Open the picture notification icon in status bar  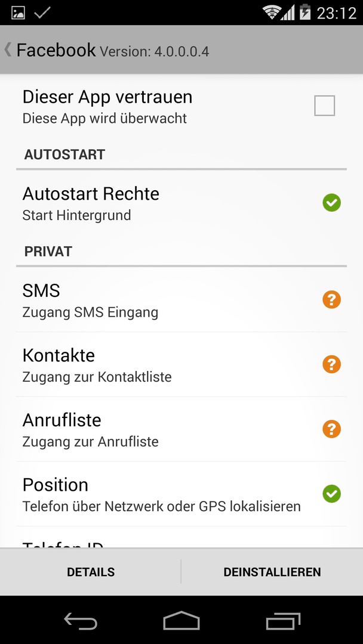pos(18,13)
